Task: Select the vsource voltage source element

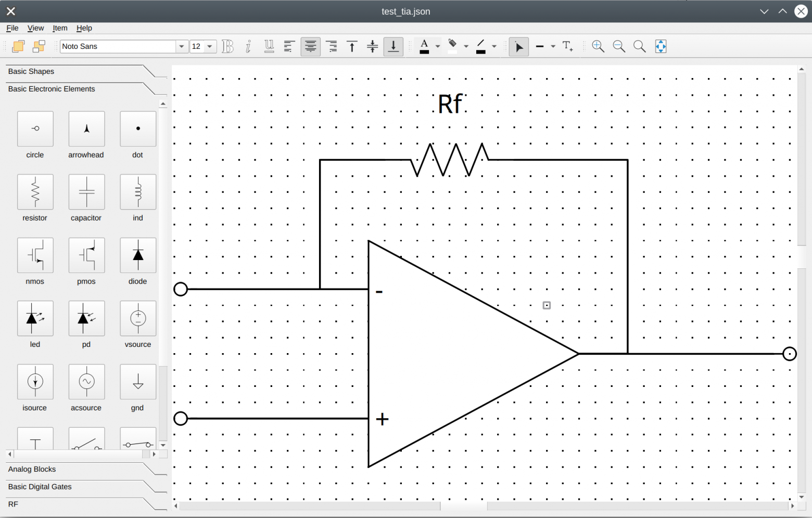Action: pyautogui.click(x=138, y=318)
